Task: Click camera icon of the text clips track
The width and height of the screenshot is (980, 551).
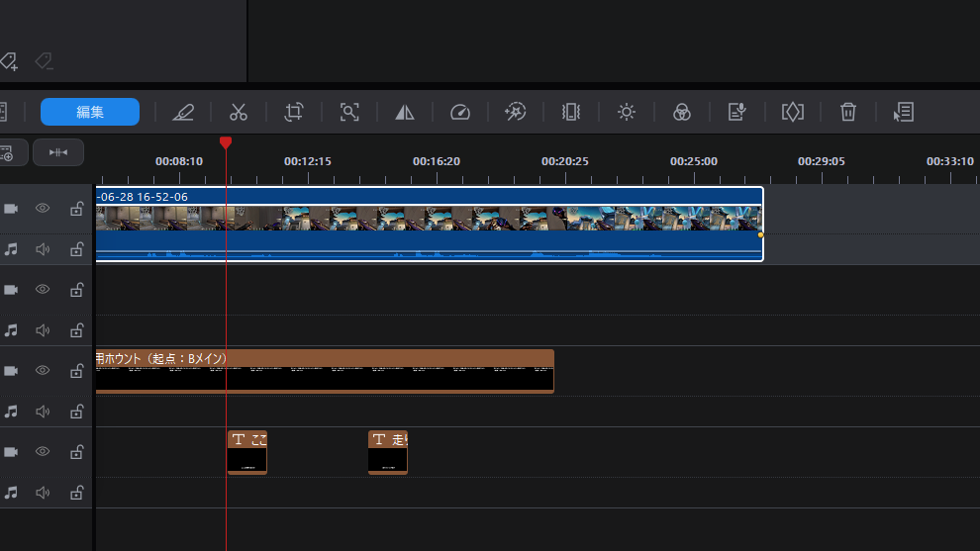Action: [x=11, y=452]
